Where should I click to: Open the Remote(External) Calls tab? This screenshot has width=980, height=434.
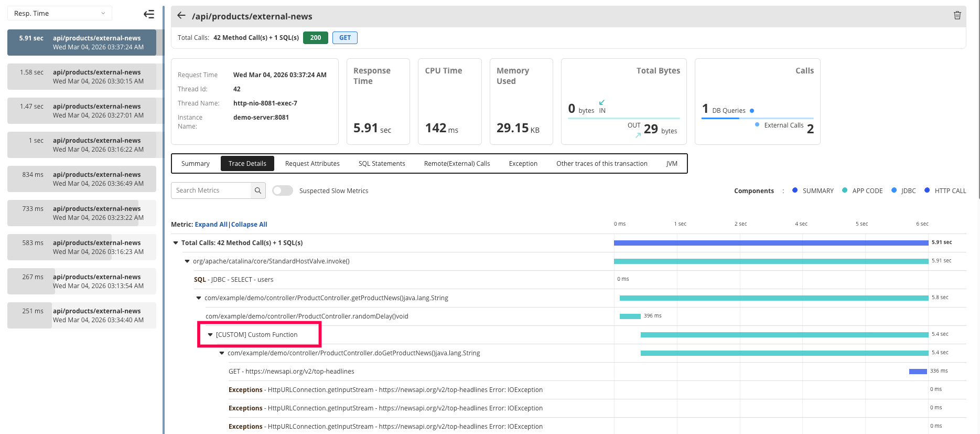[457, 164]
